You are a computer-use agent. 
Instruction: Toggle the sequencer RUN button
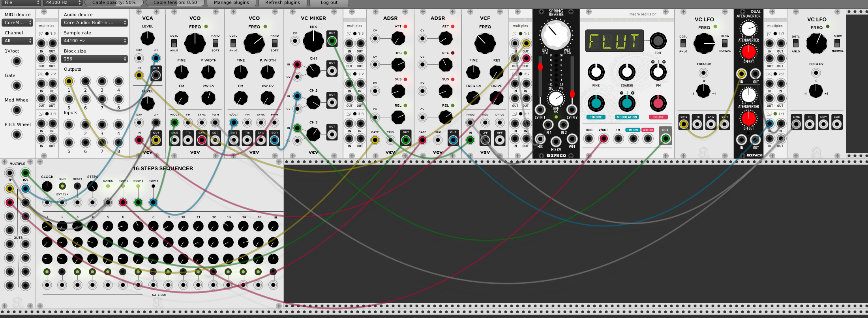(62, 186)
